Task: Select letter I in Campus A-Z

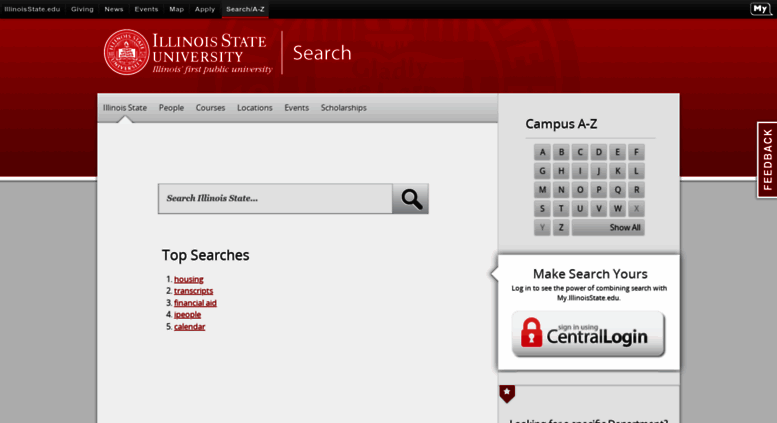Action: 580,171
